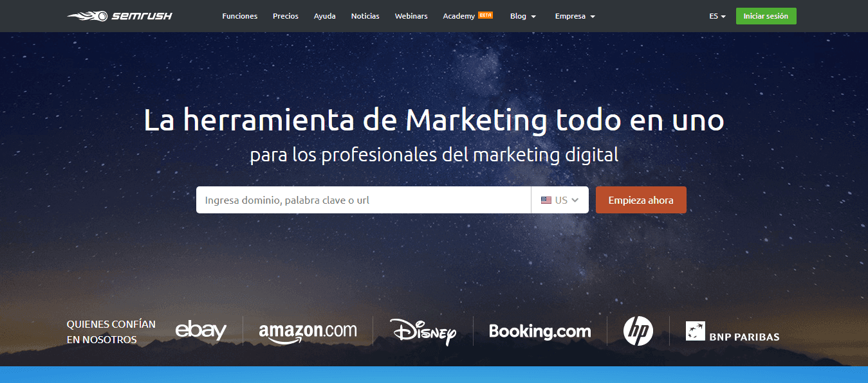This screenshot has width=868, height=383.
Task: Expand the Empresa dropdown menu
Action: [x=575, y=16]
